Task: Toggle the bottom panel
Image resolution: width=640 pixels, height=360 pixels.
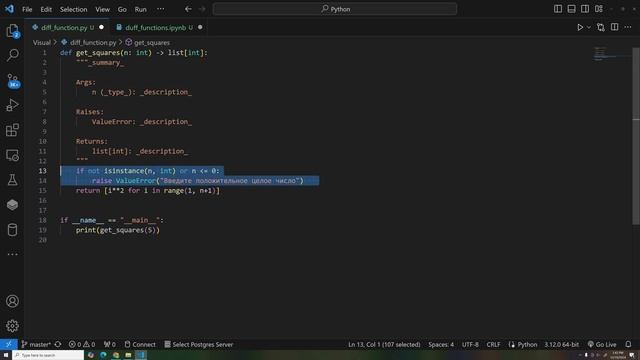Action: 571,9
